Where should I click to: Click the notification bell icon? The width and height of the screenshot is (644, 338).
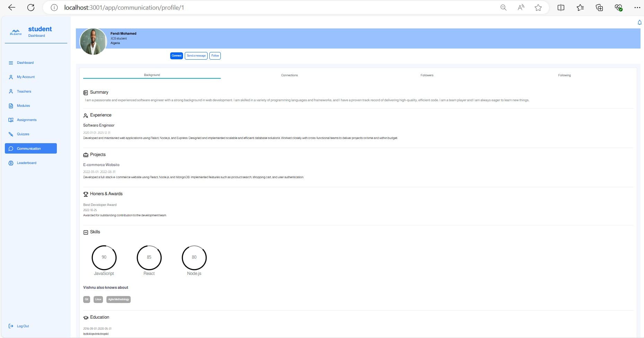tap(639, 23)
